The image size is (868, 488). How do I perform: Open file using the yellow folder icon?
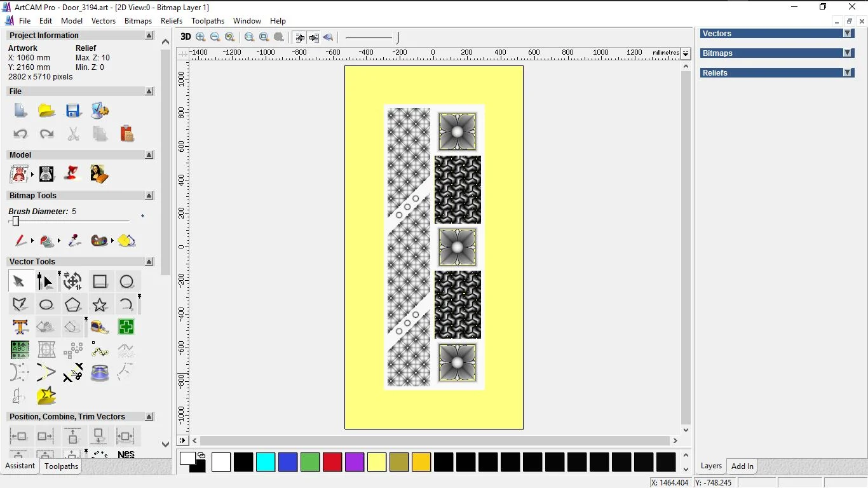[x=46, y=111]
